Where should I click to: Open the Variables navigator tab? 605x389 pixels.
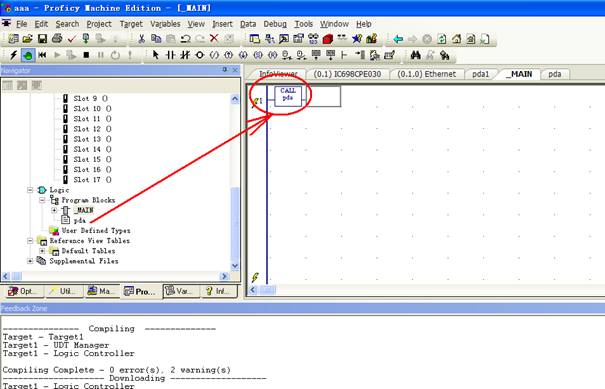181,291
